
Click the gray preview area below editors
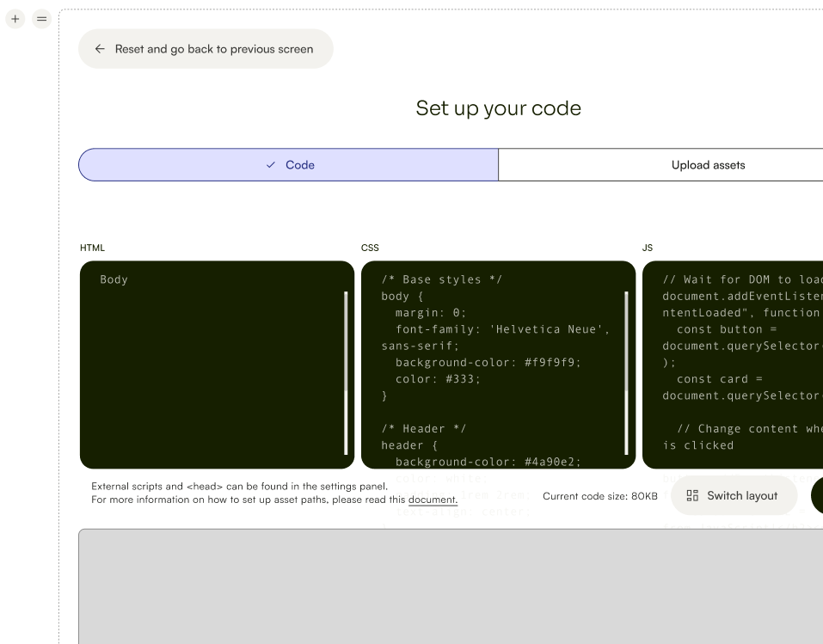[x=447, y=585]
